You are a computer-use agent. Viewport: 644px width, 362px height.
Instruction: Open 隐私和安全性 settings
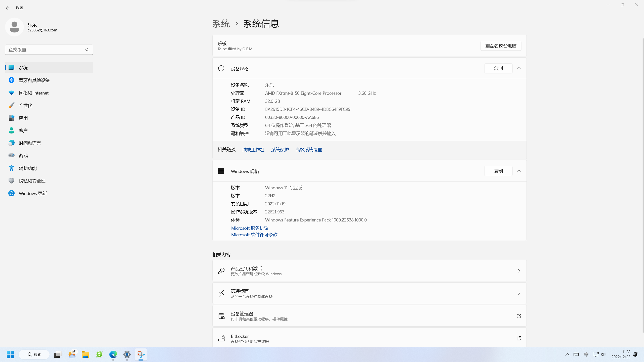49,181
